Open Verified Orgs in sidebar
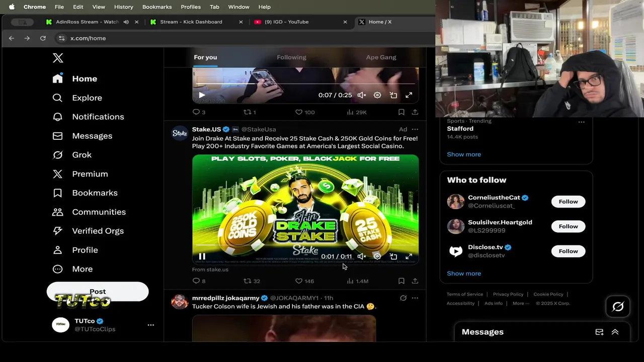The image size is (644, 362). 88,231
